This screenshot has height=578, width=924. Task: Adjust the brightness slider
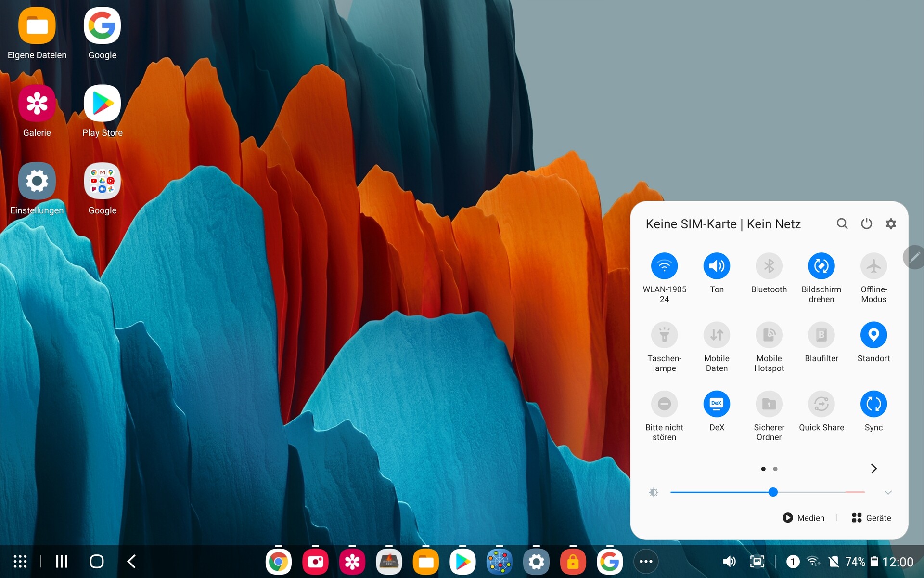pos(772,492)
